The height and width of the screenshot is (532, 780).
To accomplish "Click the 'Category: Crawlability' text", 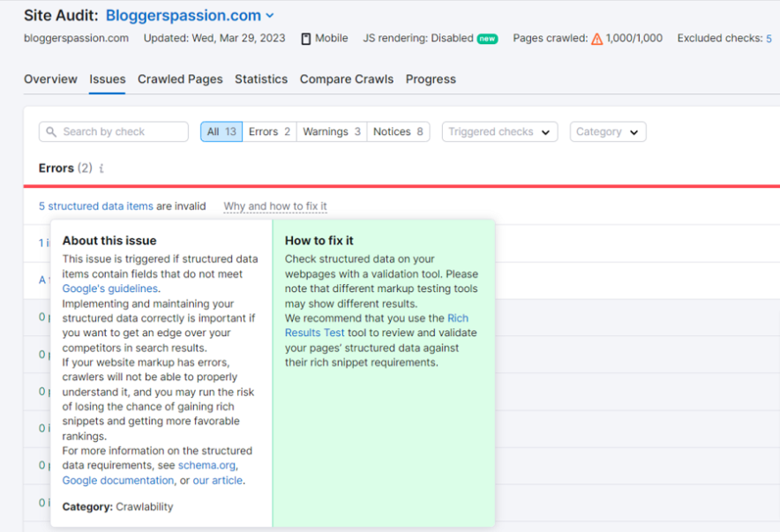I will 118,506.
